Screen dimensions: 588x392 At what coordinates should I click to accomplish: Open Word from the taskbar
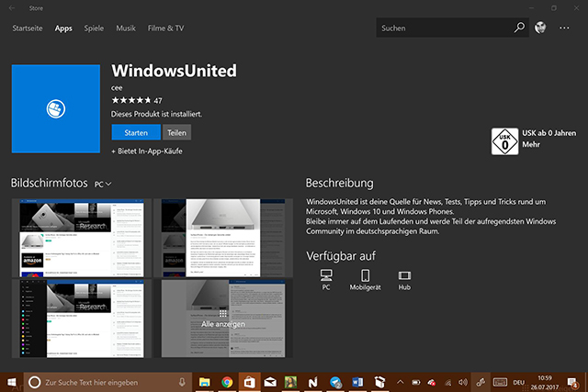point(357,382)
